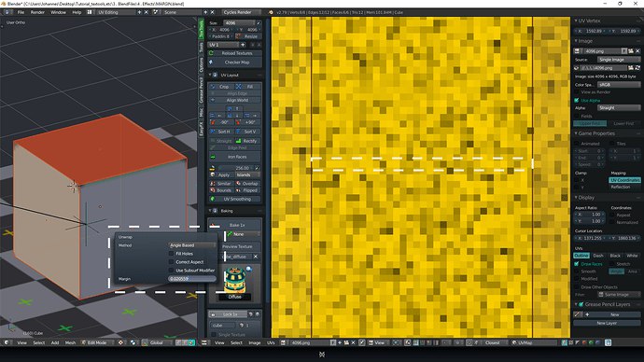Open the Alpha Straight dropdown
The width and height of the screenshot is (644, 362).
click(x=619, y=108)
